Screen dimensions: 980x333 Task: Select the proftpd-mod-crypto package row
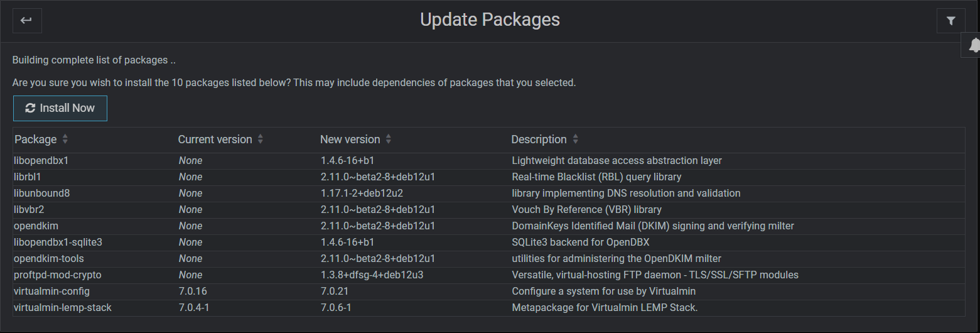pyautogui.click(x=488, y=275)
